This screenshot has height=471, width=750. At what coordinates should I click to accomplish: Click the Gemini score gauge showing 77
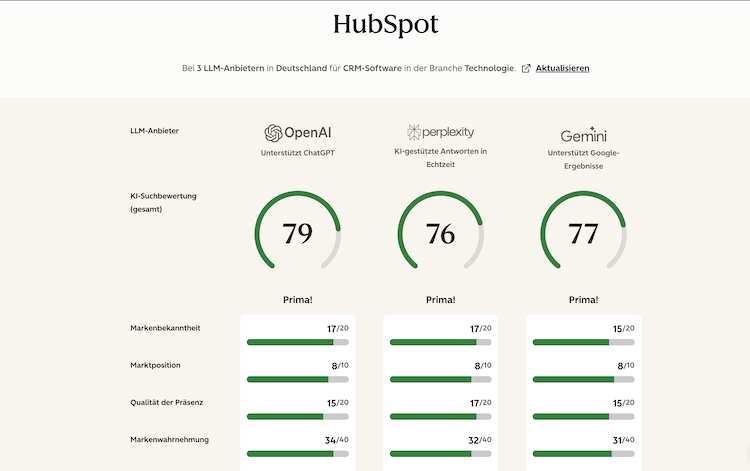click(x=584, y=230)
